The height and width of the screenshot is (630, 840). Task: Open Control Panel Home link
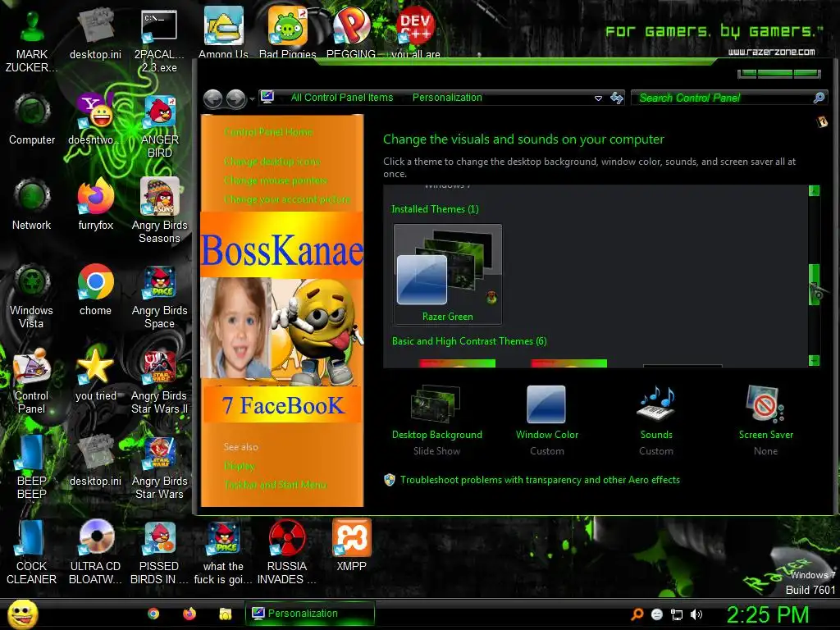268,132
